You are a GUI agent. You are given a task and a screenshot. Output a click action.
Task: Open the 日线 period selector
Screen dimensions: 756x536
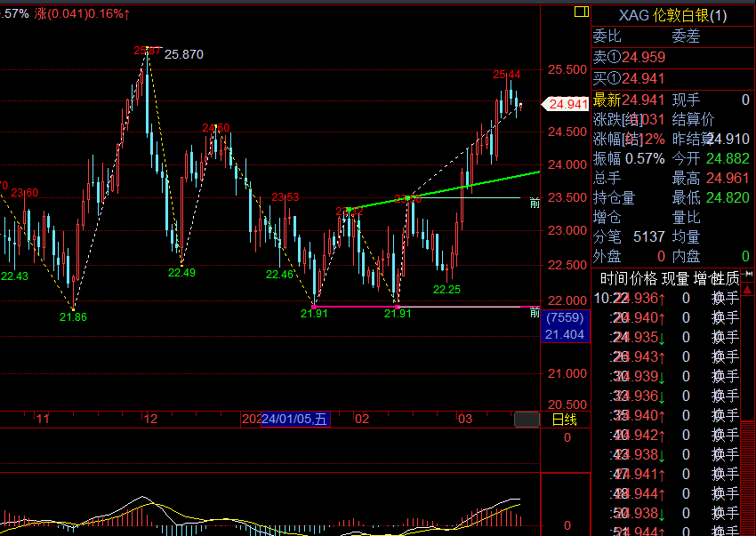tap(564, 420)
